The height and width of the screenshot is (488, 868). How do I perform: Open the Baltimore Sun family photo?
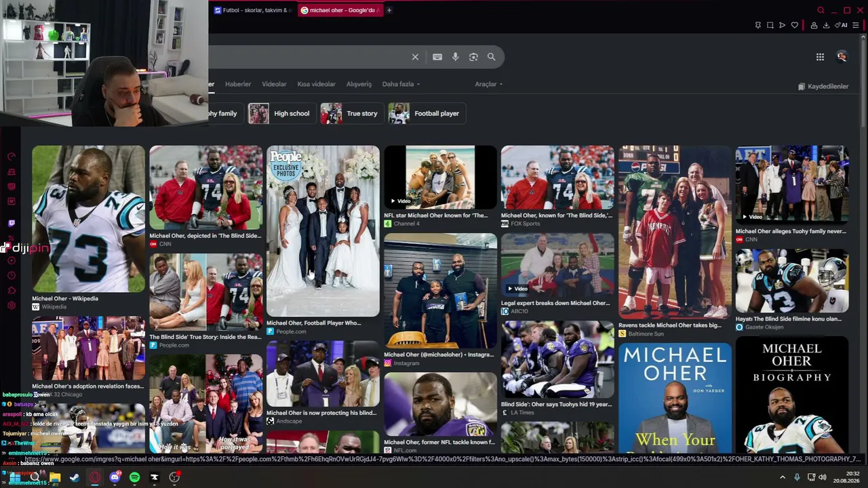click(675, 232)
